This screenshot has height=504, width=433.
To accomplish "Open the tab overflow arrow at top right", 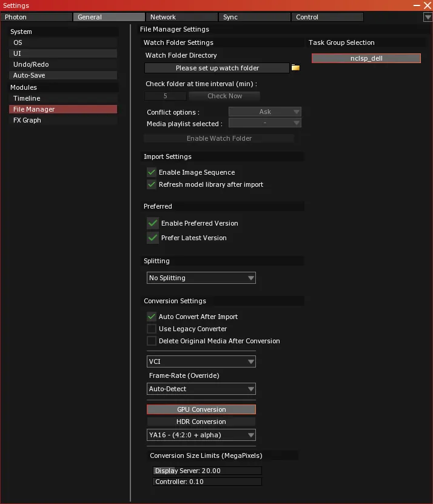I will [428, 17].
